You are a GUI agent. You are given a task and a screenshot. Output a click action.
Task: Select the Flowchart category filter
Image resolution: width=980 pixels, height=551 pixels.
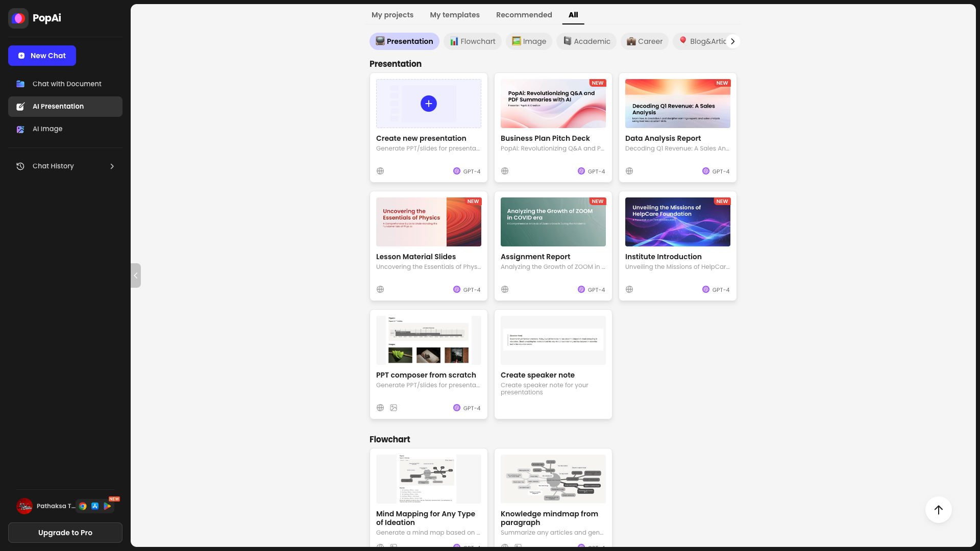coord(472,41)
